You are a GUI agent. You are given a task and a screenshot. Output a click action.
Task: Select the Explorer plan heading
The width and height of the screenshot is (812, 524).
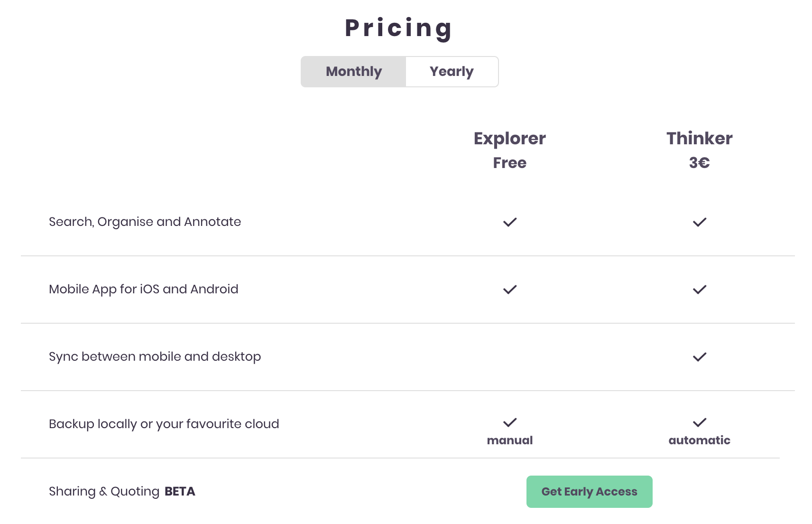click(509, 139)
